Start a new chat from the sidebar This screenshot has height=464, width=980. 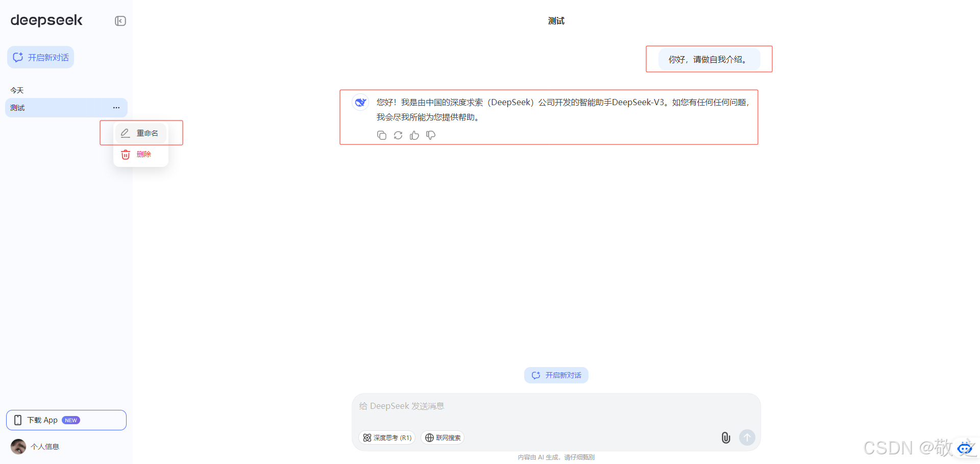(x=41, y=57)
